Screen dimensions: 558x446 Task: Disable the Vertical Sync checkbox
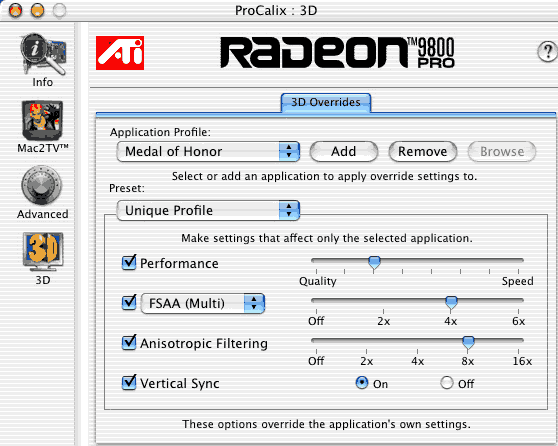coord(129,383)
